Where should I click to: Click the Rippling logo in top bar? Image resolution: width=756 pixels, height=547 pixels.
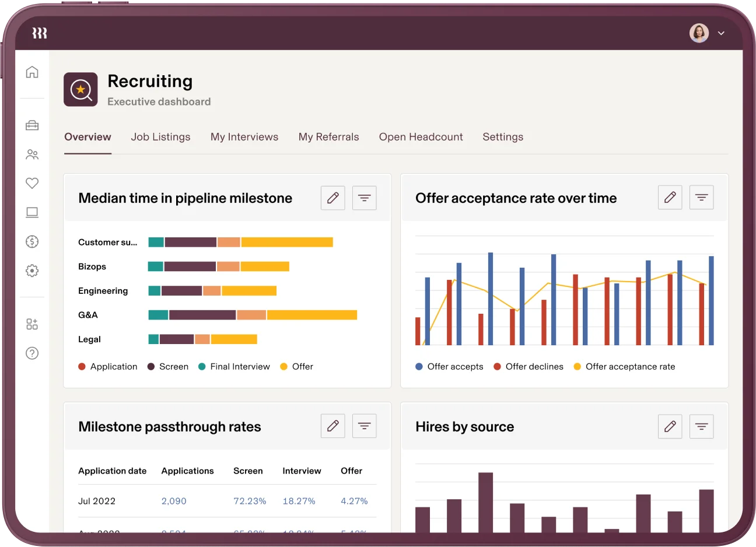click(40, 33)
